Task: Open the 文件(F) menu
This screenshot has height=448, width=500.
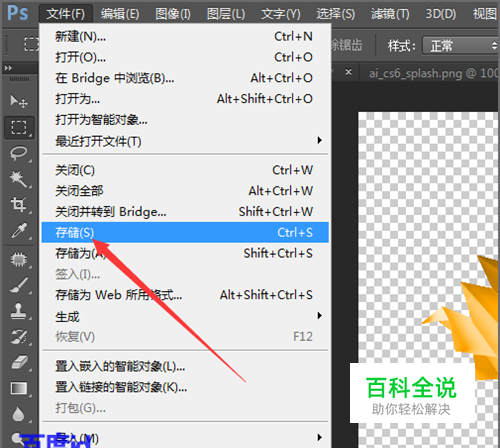Action: point(66,14)
